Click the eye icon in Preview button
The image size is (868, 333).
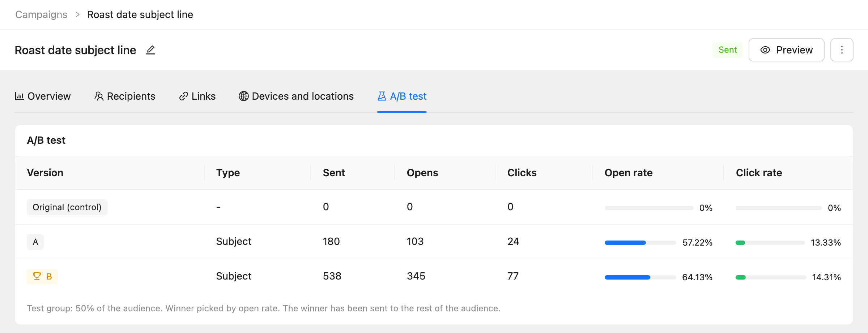click(x=765, y=50)
